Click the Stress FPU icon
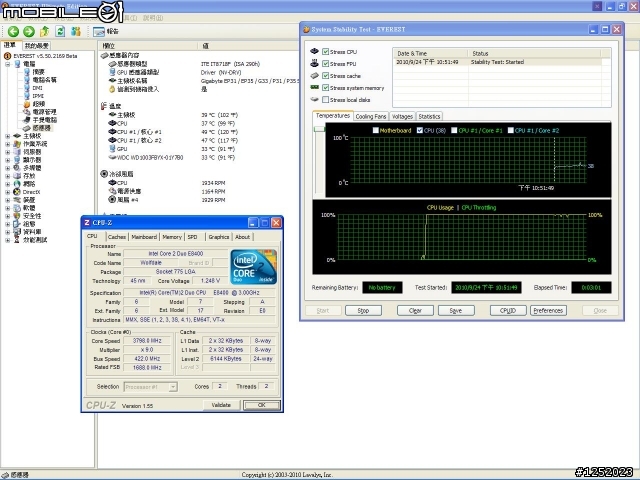 pyautogui.click(x=314, y=63)
